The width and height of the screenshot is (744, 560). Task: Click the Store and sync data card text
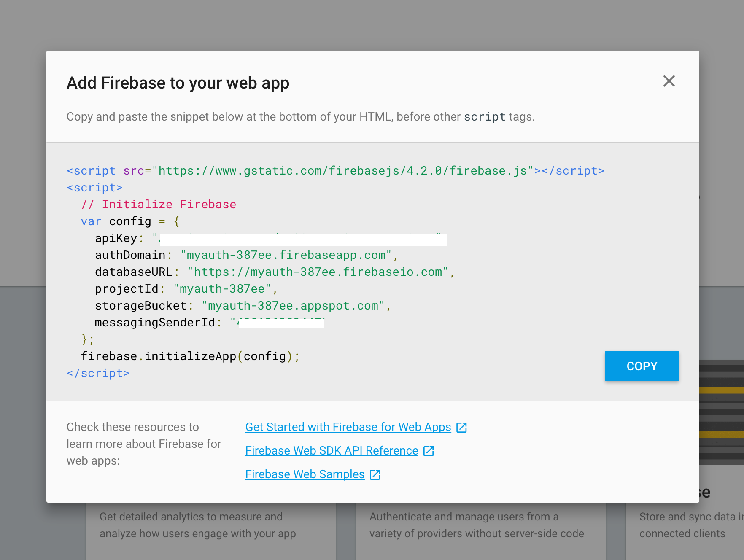coord(691,525)
